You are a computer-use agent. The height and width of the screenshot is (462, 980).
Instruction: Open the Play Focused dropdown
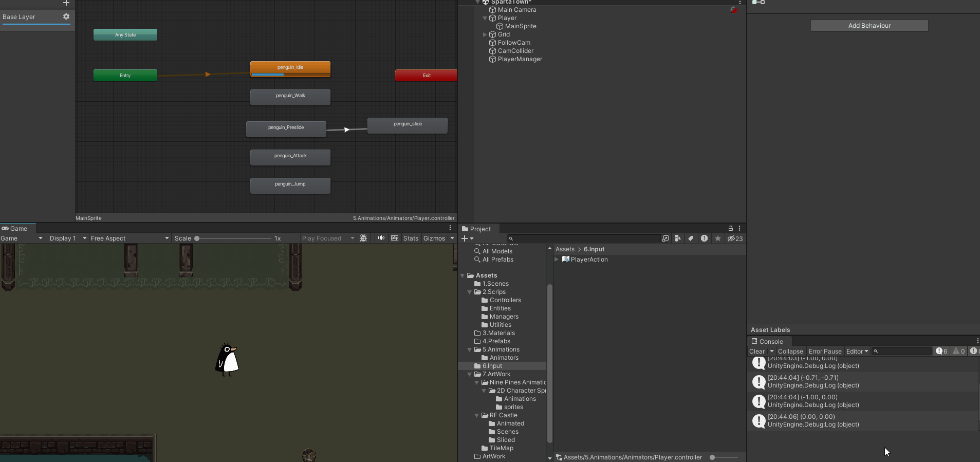pos(328,238)
